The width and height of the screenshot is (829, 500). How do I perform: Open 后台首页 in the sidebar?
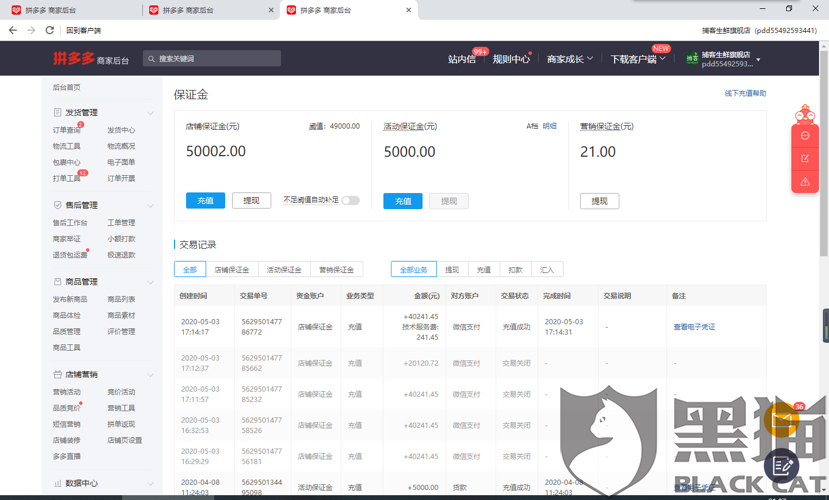tap(67, 87)
